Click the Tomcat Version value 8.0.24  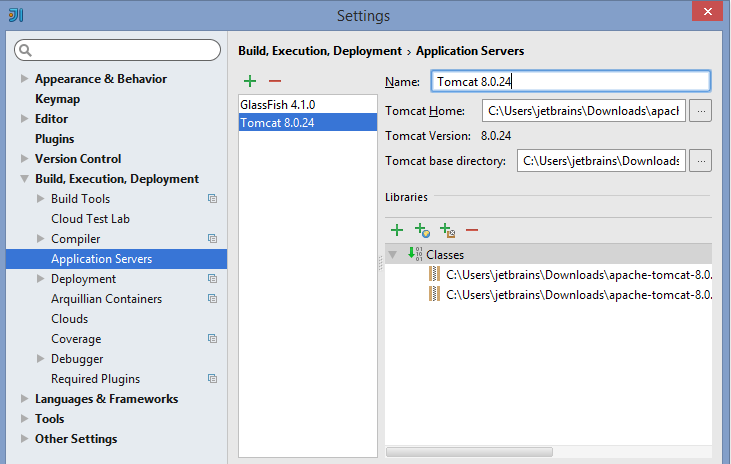click(x=496, y=136)
